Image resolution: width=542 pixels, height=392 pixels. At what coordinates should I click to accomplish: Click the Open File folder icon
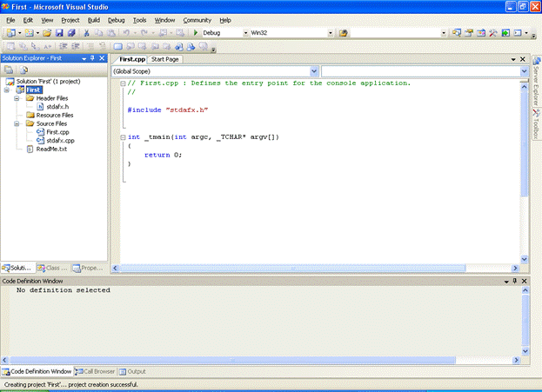[x=47, y=33]
